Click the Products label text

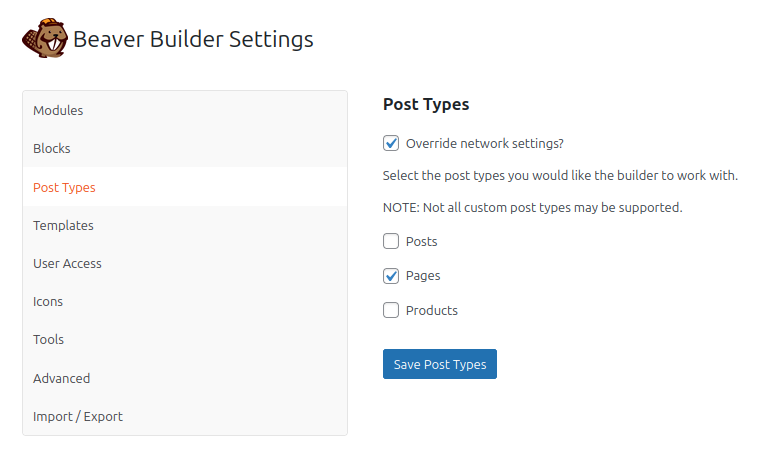click(x=432, y=310)
